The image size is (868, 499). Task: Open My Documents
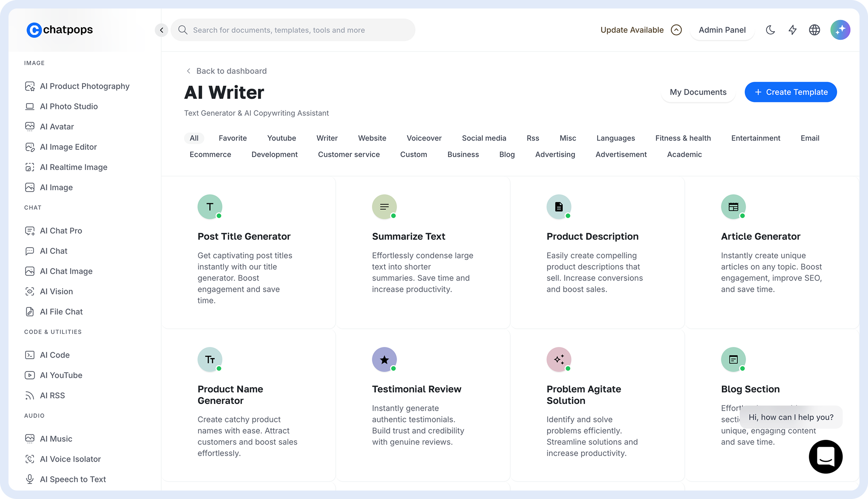click(x=698, y=92)
